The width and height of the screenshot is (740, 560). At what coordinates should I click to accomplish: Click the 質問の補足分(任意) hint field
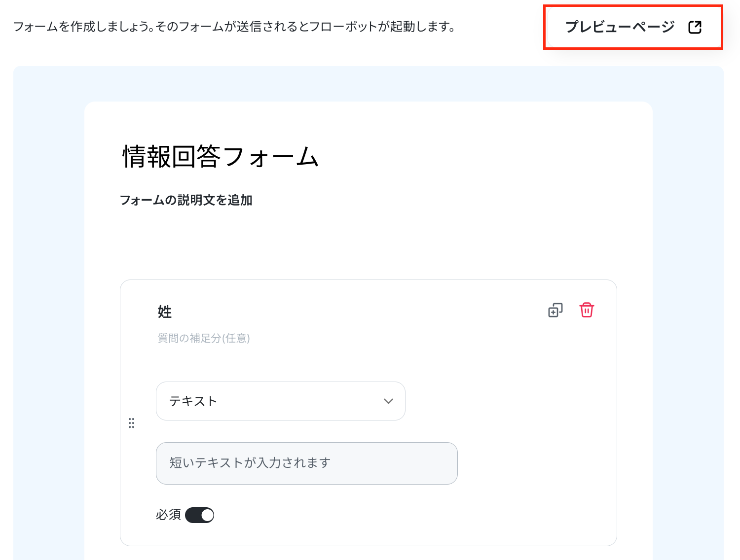tap(204, 338)
